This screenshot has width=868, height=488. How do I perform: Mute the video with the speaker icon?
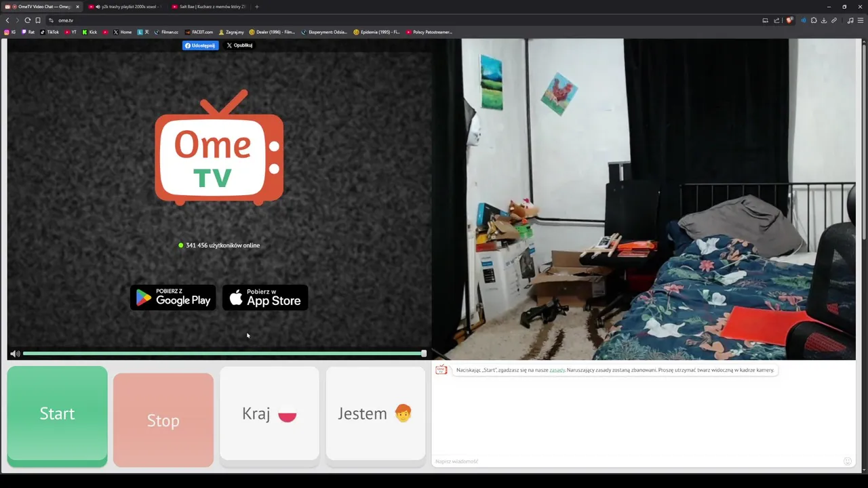point(15,354)
